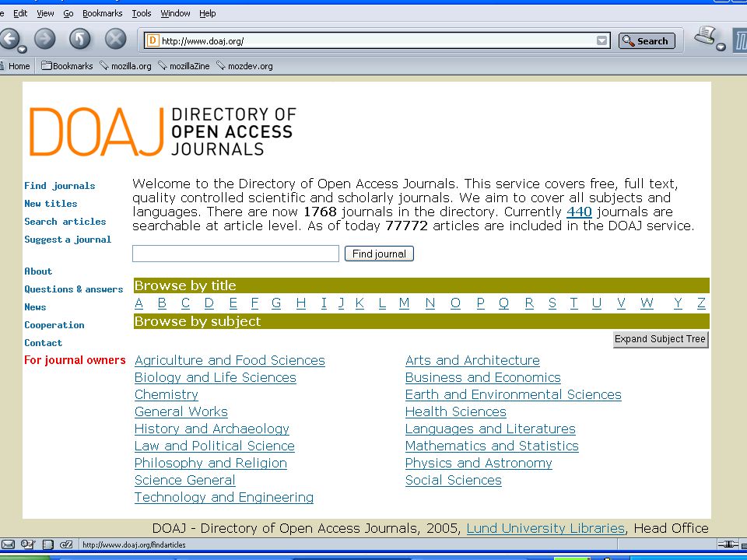747x560 pixels.
Task: Open the View menu
Action: click(x=45, y=13)
